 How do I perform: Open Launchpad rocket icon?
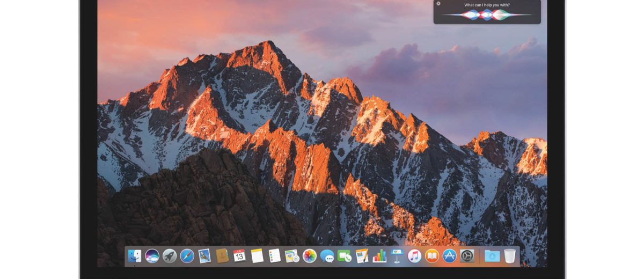[170, 256]
